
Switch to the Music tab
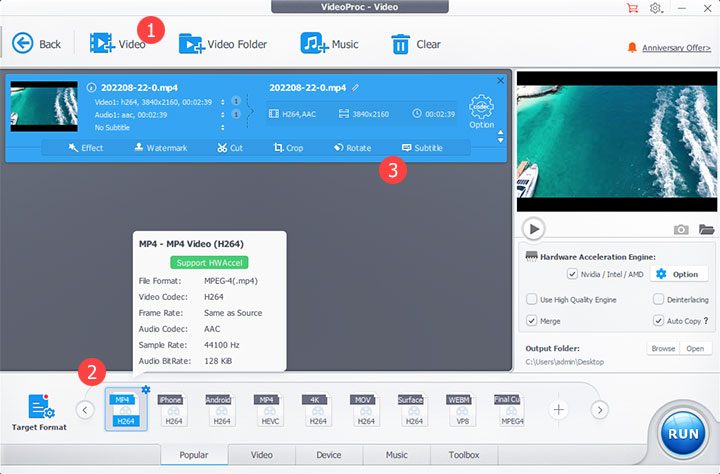coord(396,455)
